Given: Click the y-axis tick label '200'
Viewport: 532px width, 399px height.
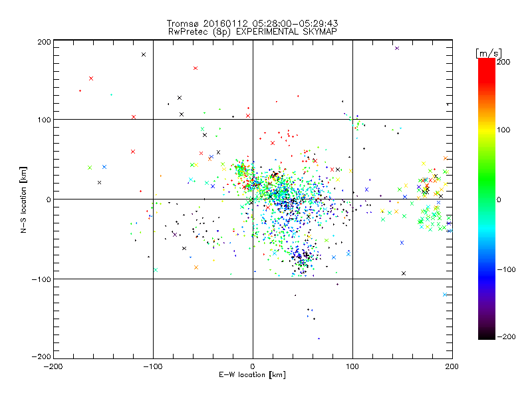Looking at the screenshot, I should point(44,42).
